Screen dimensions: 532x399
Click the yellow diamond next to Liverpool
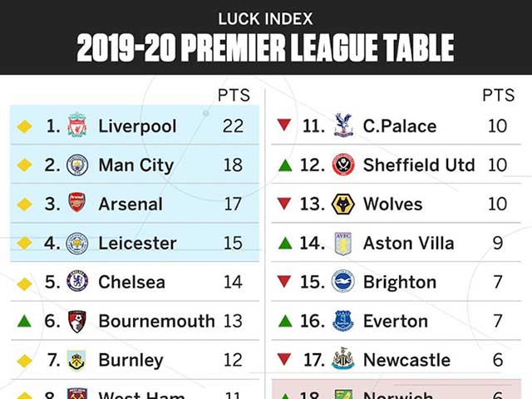[x=25, y=126]
